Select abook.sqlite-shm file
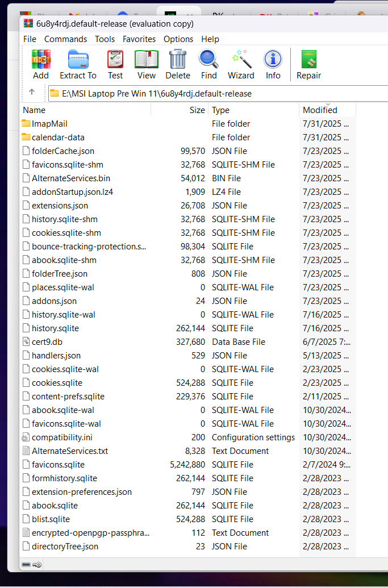This screenshot has width=388, height=588. pos(64,260)
